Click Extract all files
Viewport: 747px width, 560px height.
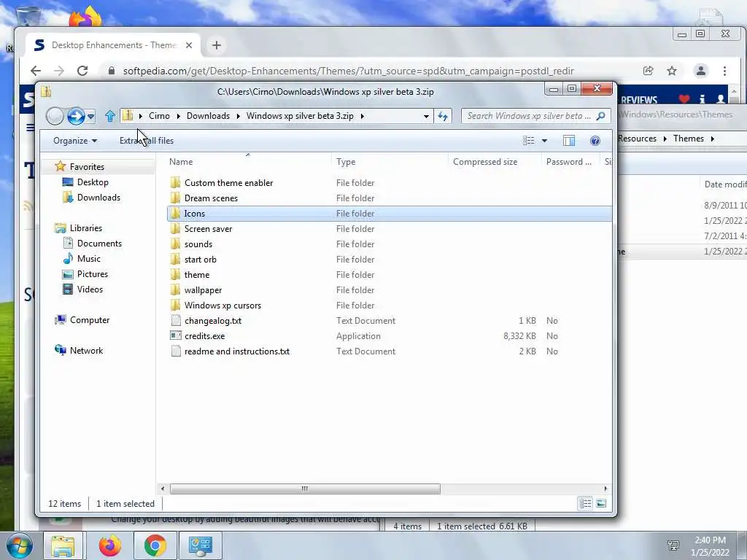click(x=147, y=141)
